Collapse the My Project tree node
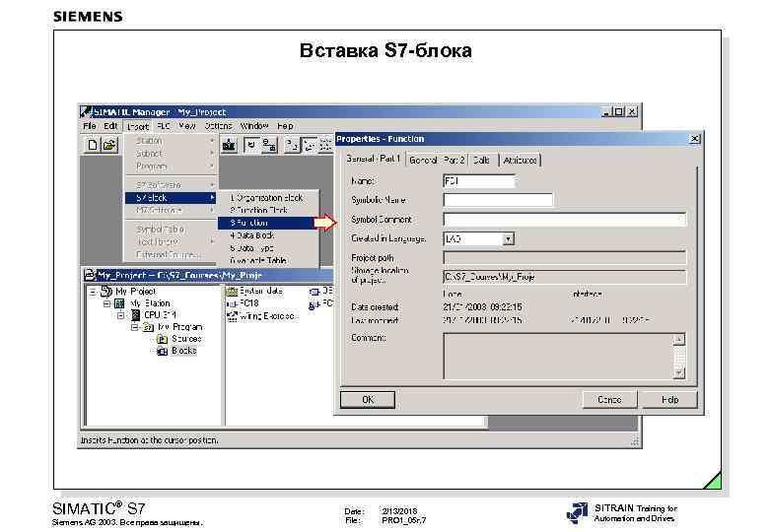The image size is (769, 532). tap(93, 292)
